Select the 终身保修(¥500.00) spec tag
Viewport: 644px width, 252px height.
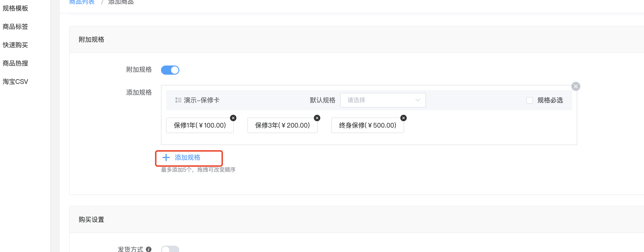click(x=367, y=125)
